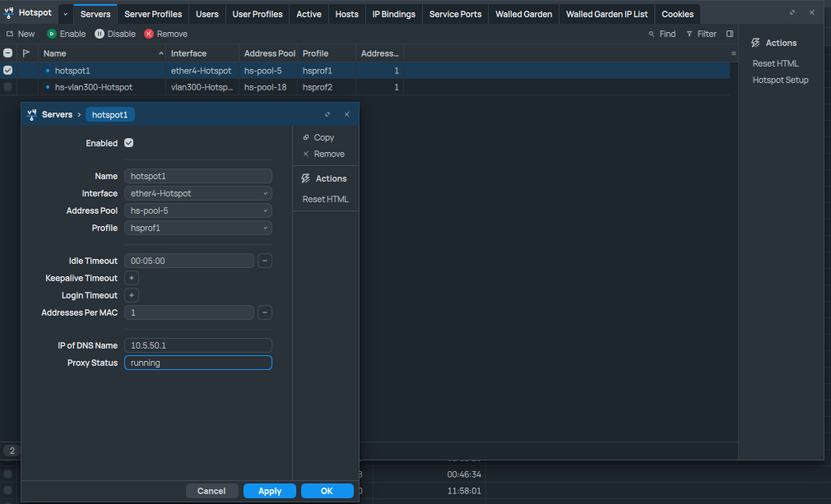The width and height of the screenshot is (831, 504).
Task: Click the Idle Timeout input field
Action: click(189, 261)
